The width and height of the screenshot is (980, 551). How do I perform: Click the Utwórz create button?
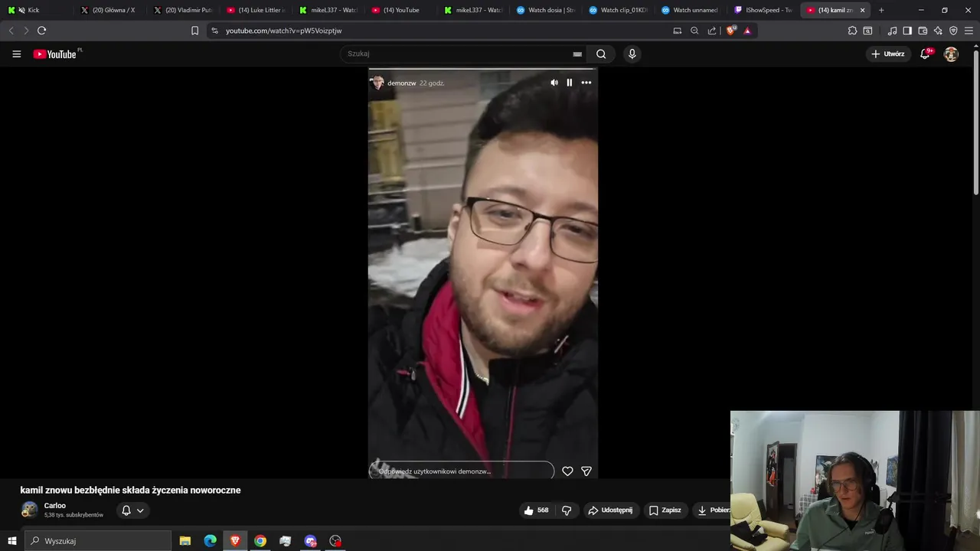coord(888,54)
